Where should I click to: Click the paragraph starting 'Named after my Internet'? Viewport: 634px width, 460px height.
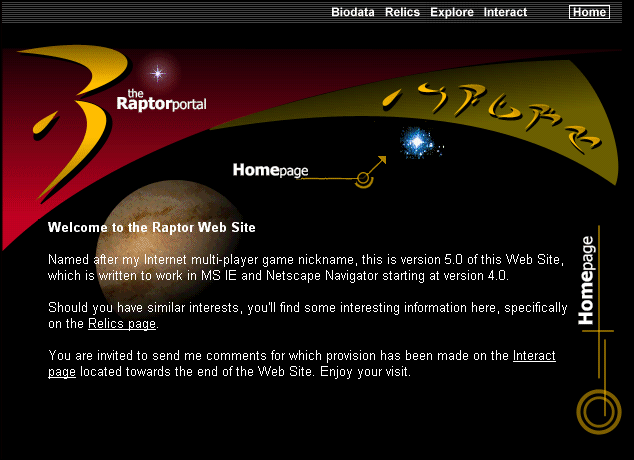pyautogui.click(x=306, y=267)
